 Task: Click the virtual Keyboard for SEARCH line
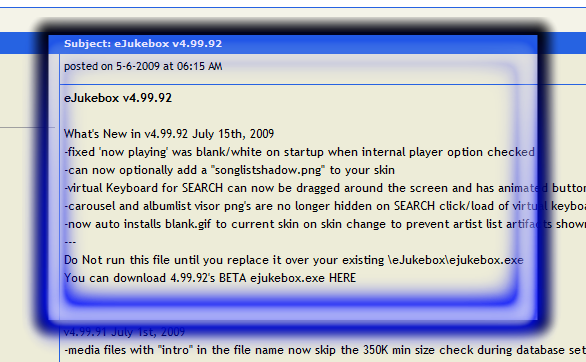tap(325, 188)
